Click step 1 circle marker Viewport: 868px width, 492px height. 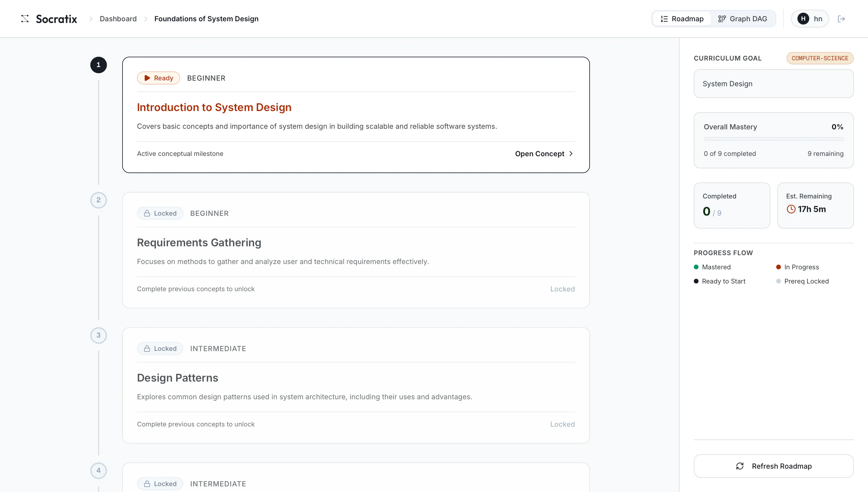[x=99, y=65]
